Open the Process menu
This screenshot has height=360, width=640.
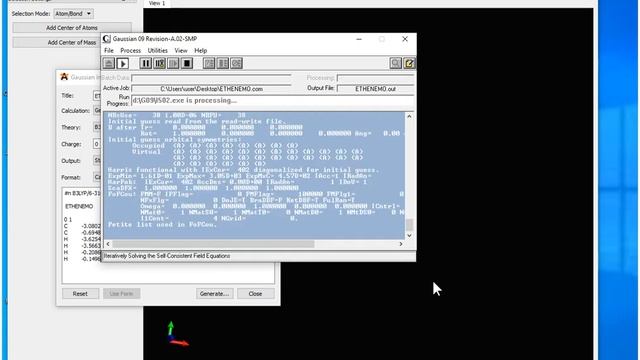131,51
